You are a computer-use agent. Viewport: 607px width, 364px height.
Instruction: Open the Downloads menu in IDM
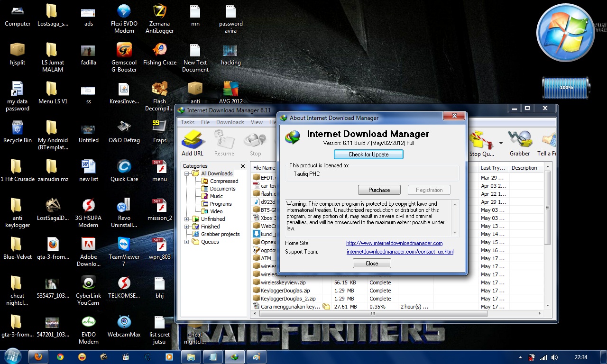coord(230,122)
